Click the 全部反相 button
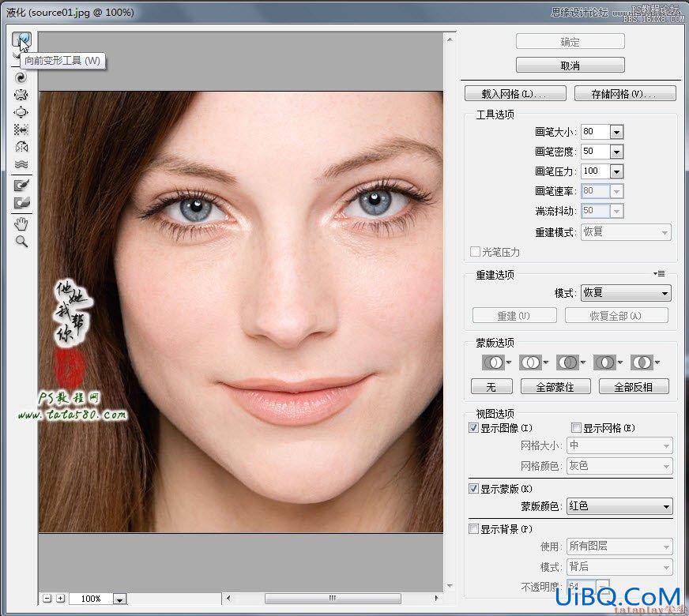The width and height of the screenshot is (689, 616). 634,387
